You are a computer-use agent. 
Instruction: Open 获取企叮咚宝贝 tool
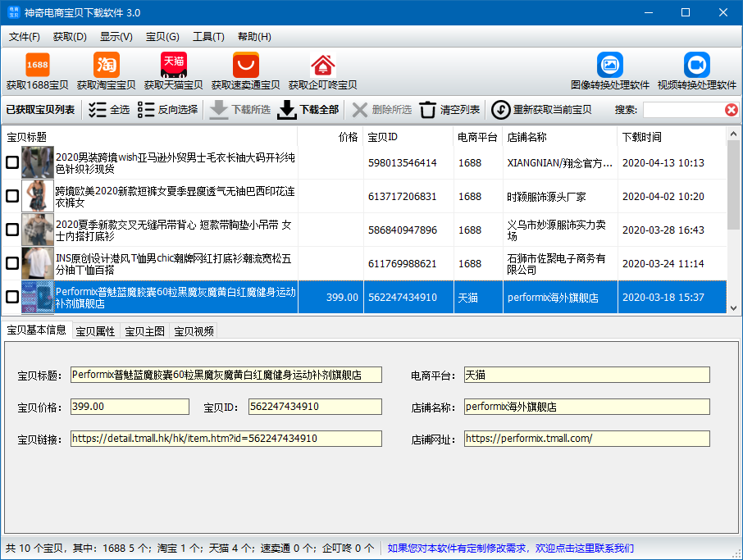click(x=322, y=71)
